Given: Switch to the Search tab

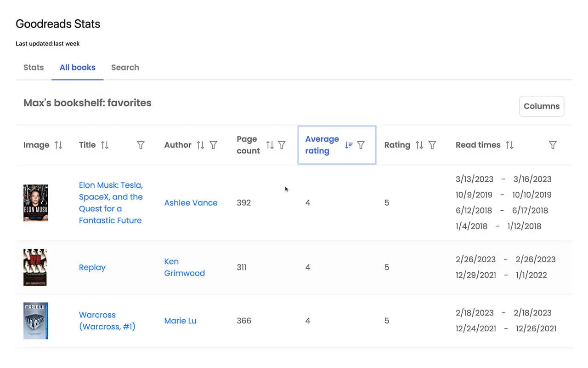Looking at the screenshot, I should 125,68.
